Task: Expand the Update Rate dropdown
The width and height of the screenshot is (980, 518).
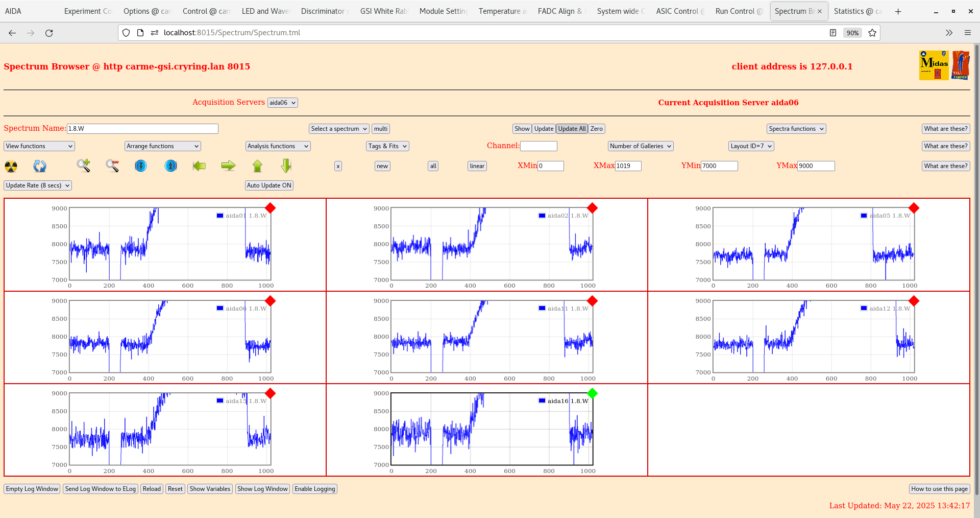Action: (x=38, y=185)
